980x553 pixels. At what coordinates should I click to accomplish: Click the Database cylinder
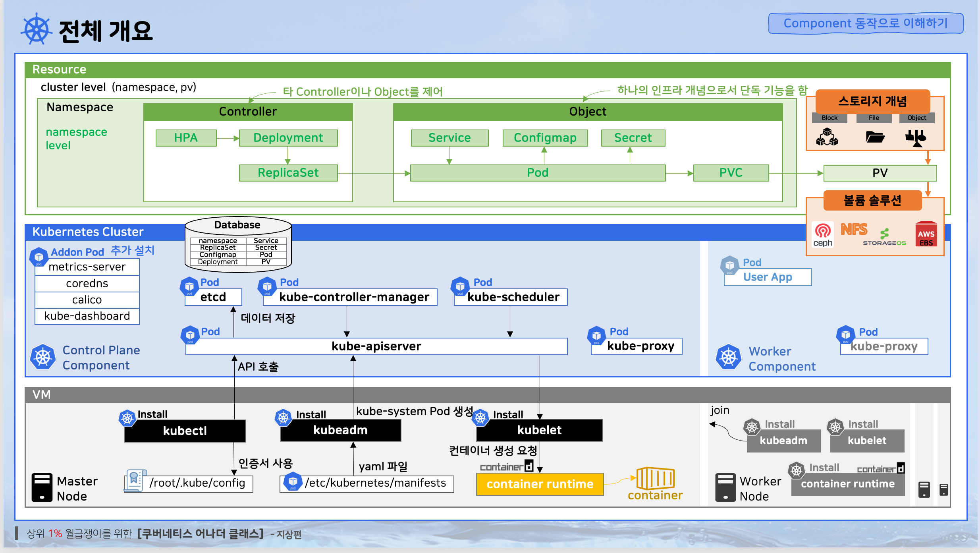[x=238, y=244]
